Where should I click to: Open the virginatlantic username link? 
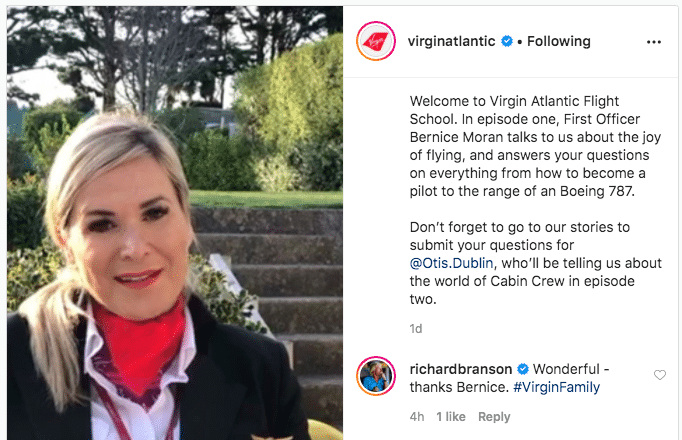[451, 41]
